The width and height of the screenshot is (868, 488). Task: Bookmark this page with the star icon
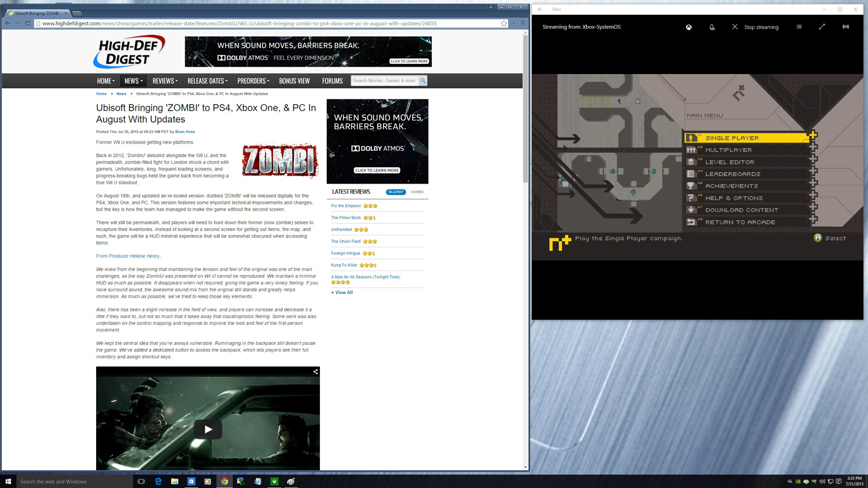[504, 24]
